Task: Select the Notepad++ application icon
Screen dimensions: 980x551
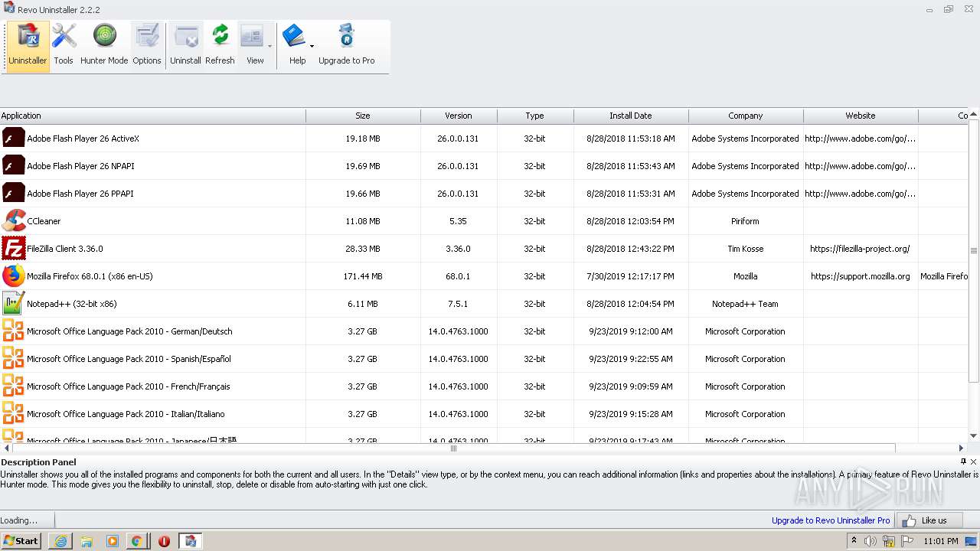Action: tap(13, 304)
